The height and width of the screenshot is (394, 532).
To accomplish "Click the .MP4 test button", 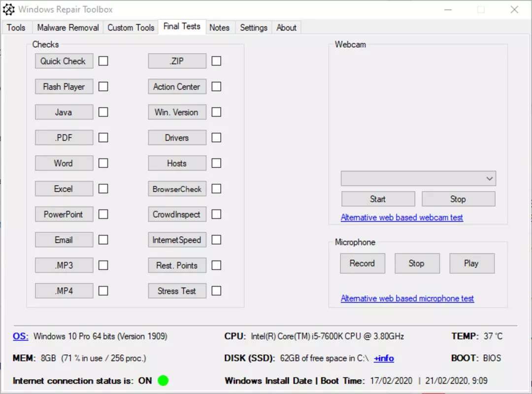I will click(x=64, y=291).
